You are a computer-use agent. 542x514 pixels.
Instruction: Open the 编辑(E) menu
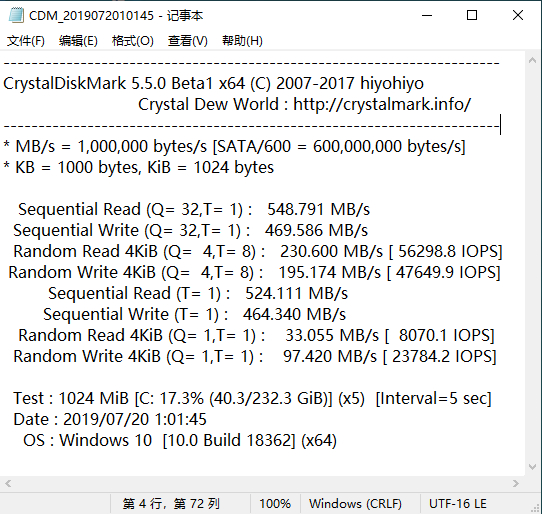[x=78, y=41]
